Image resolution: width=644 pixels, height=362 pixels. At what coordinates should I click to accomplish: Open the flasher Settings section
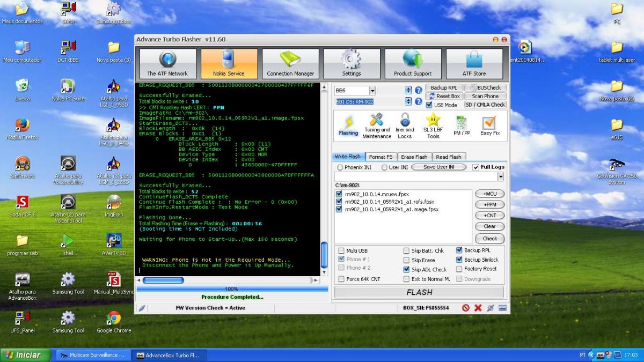pyautogui.click(x=352, y=64)
